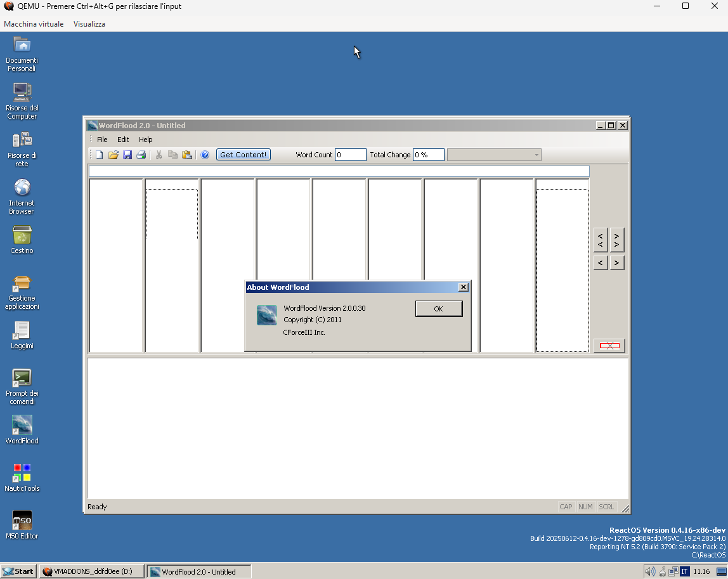Click the IT keyboard language indicator
The width and height of the screenshot is (728, 579).
(684, 571)
